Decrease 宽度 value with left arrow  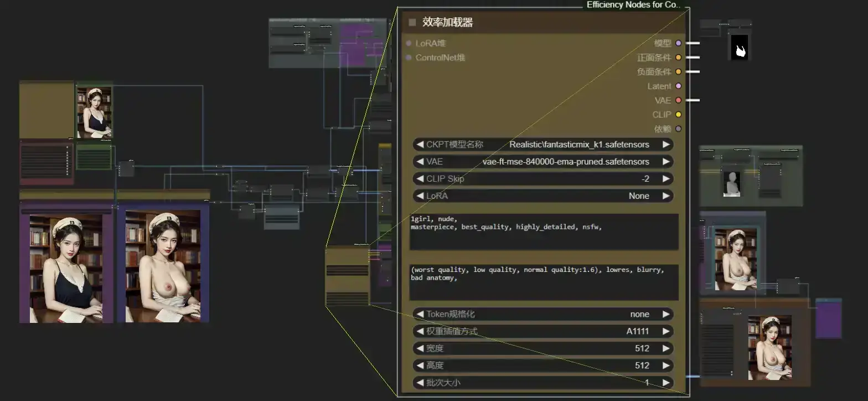[420, 348]
